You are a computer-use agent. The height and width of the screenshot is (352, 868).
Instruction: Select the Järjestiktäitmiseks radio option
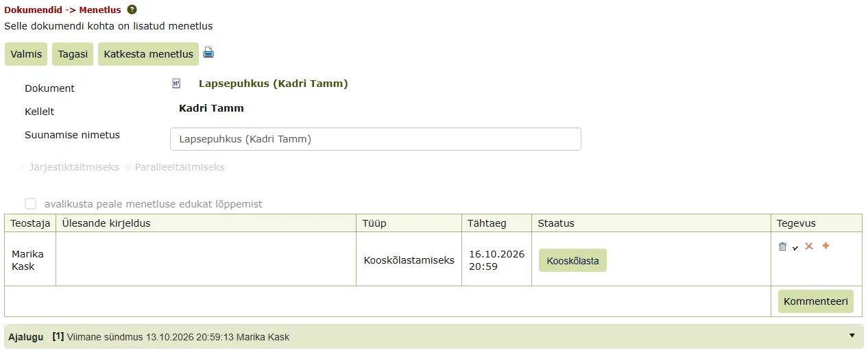[23, 167]
